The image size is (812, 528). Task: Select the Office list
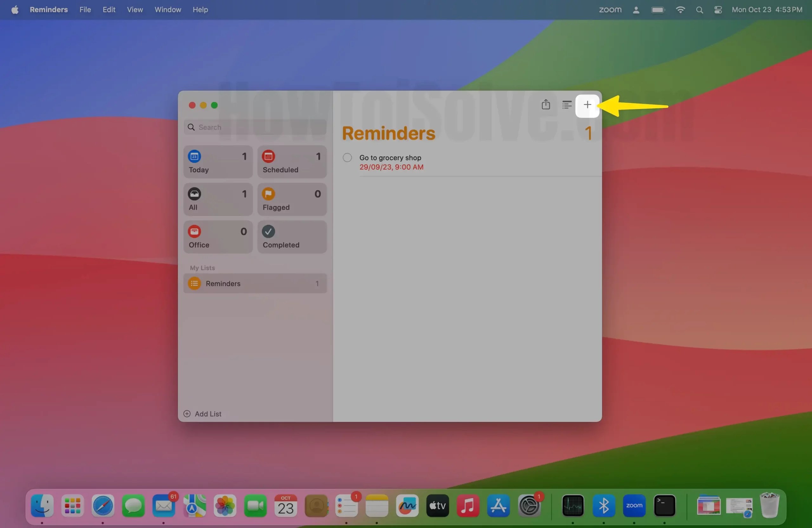pyautogui.click(x=218, y=237)
